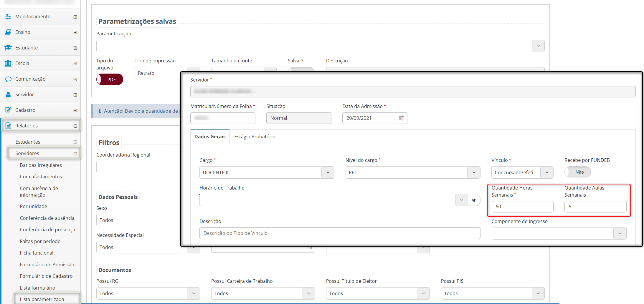Click the Coordenadoria Regional field
This screenshot has height=304, width=644.
tap(138, 167)
